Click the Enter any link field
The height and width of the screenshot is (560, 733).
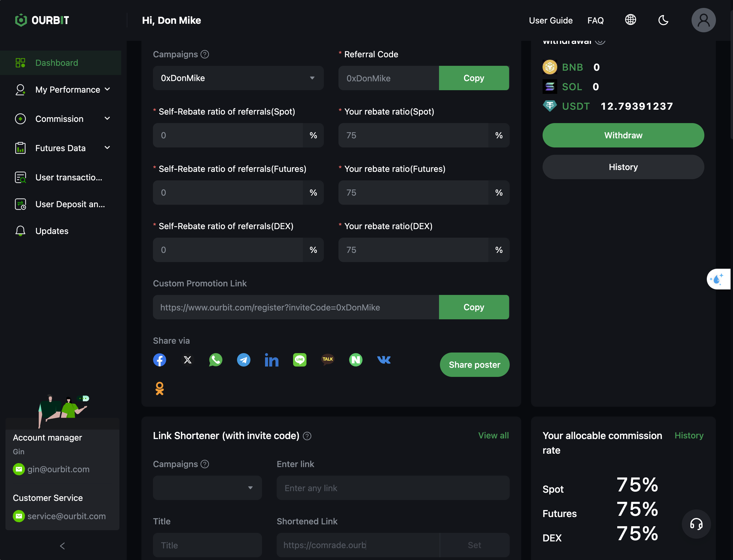(393, 488)
